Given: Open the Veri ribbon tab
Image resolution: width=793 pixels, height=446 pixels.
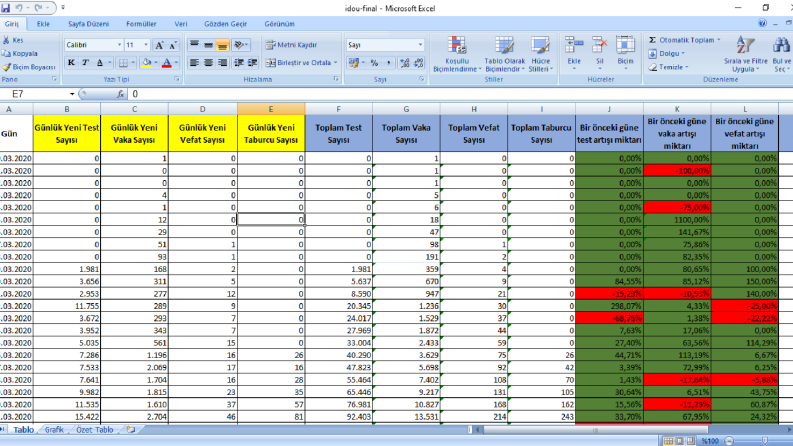Looking at the screenshot, I should [181, 24].
